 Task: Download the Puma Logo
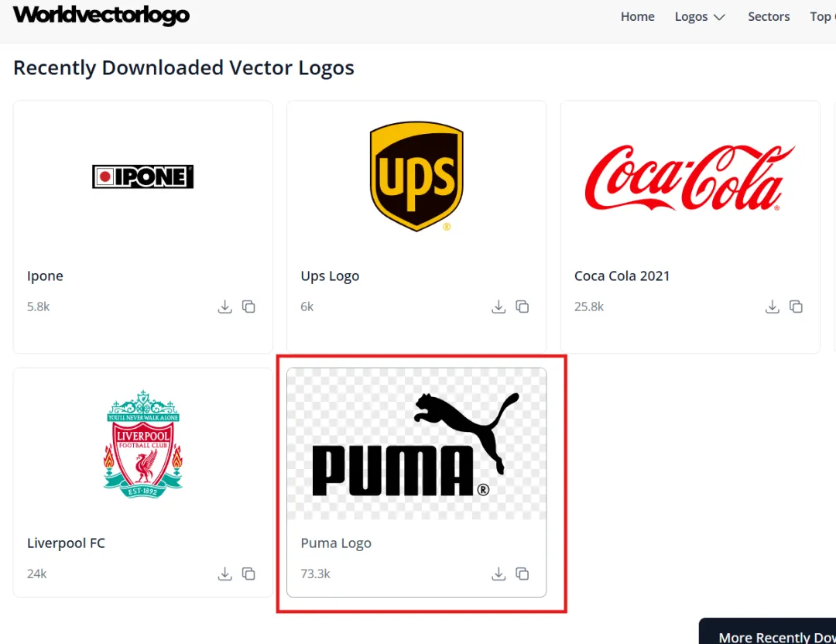pos(499,574)
